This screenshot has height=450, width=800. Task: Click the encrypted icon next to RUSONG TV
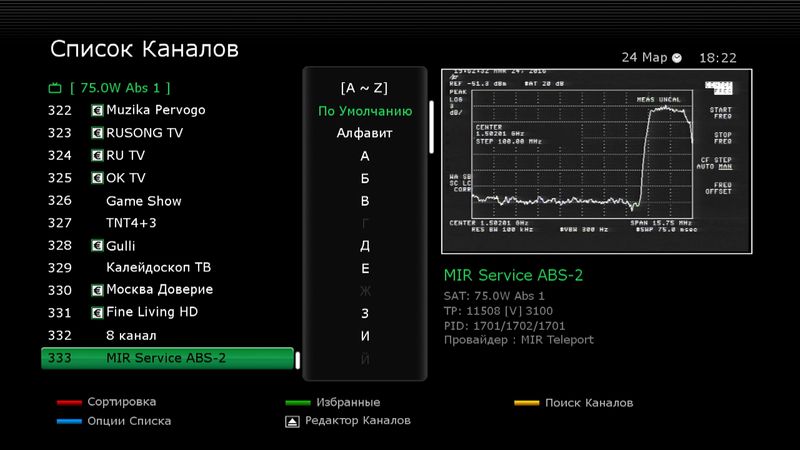tap(97, 133)
